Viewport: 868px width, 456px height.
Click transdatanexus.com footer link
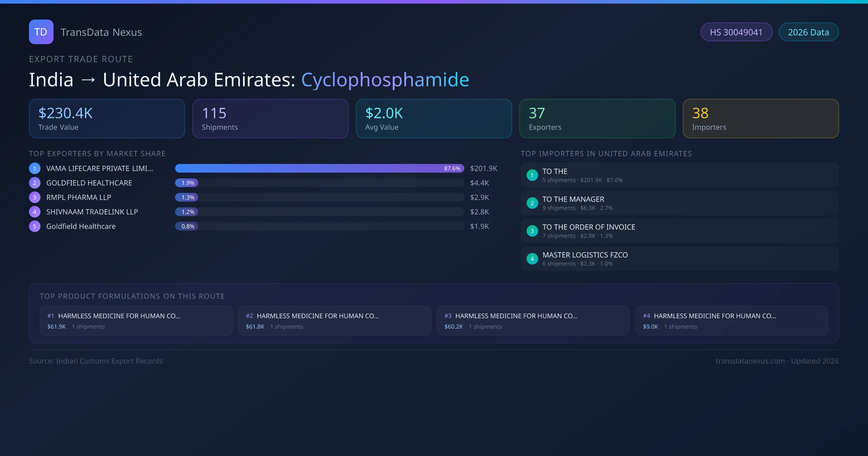click(x=750, y=361)
